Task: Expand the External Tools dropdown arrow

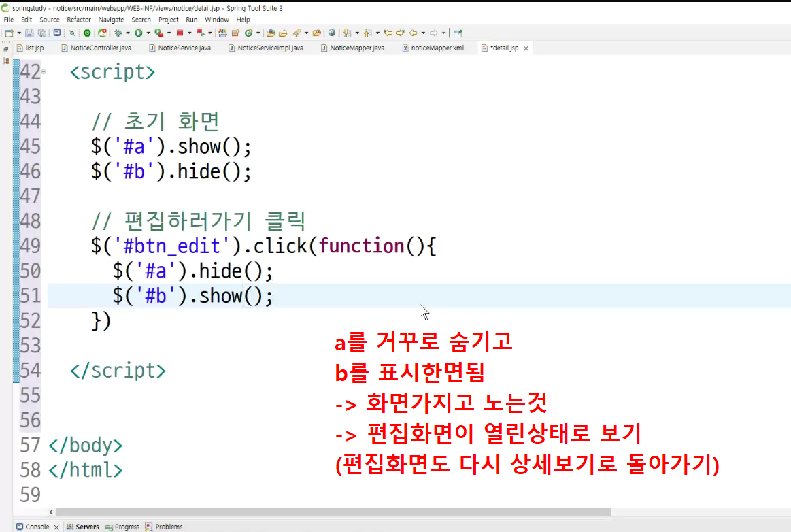Action: (210, 33)
